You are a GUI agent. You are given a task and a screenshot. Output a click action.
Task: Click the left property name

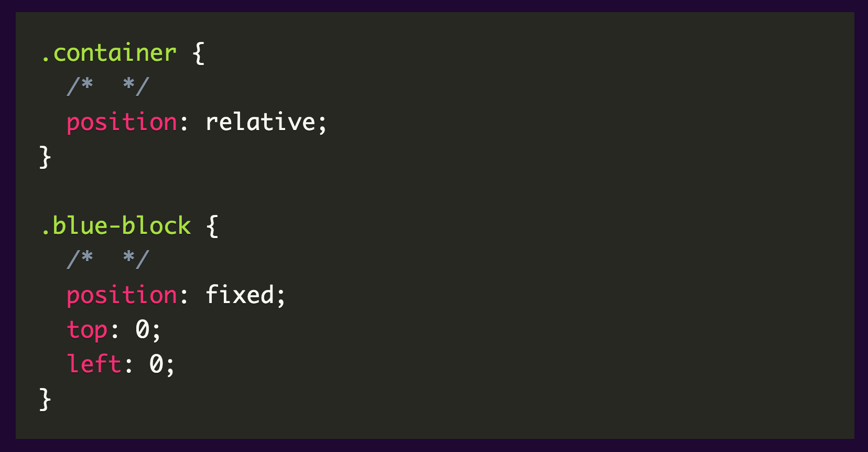click(94, 364)
